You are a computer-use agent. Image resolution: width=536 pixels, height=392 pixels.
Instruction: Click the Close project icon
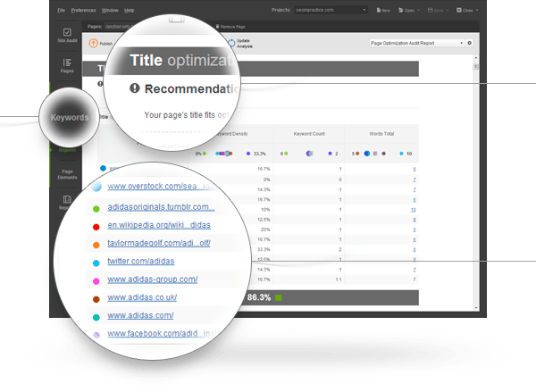(x=459, y=10)
